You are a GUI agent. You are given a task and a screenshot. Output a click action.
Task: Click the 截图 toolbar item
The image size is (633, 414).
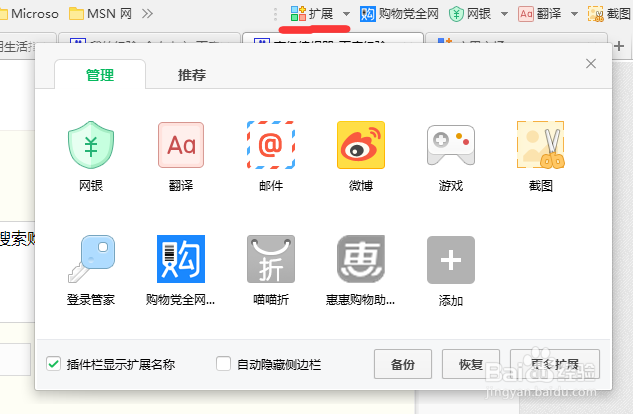pos(610,14)
